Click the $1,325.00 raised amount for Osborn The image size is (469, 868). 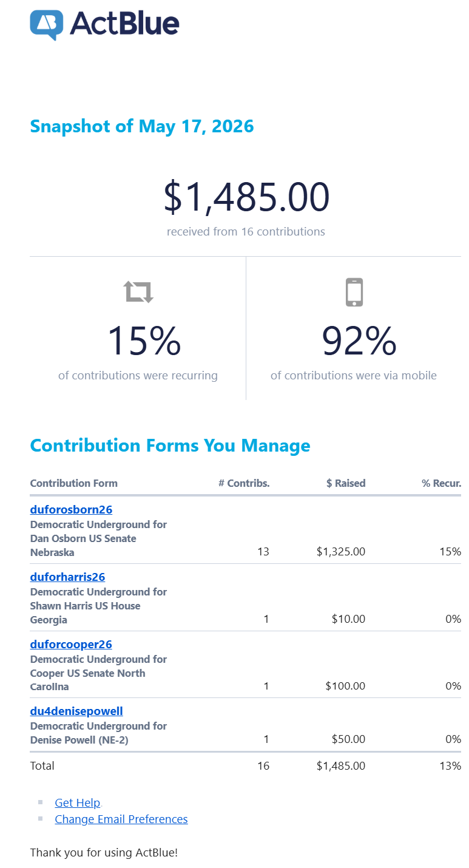click(341, 552)
